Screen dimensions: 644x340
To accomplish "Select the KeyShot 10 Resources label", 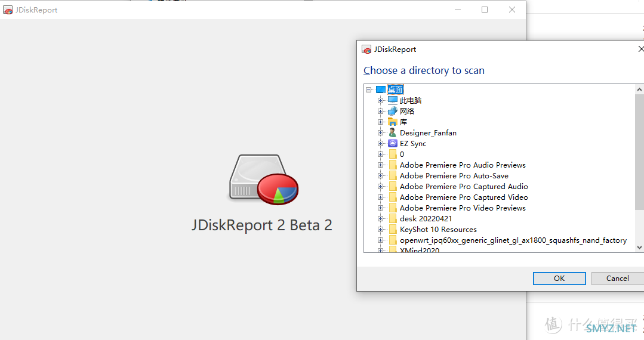I will [x=438, y=229].
